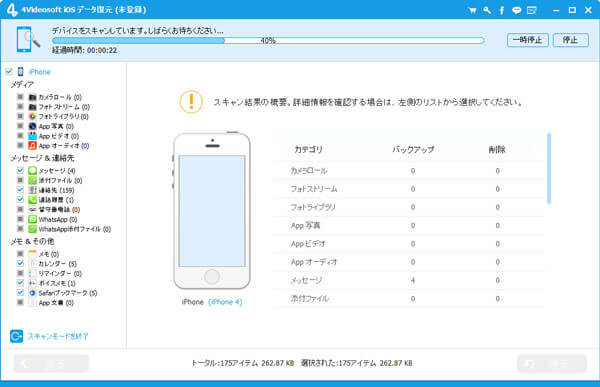Click the device scan magnifier icon
Screen dimensions: 600x387
click(x=28, y=39)
